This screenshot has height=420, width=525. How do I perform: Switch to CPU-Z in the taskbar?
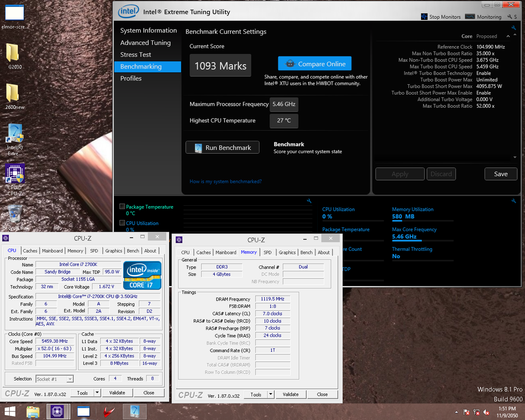(57, 412)
